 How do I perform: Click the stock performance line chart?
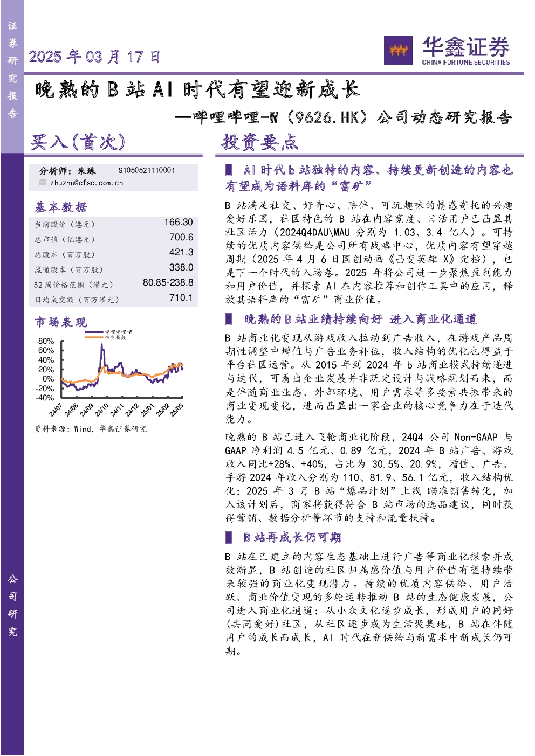click(122, 370)
